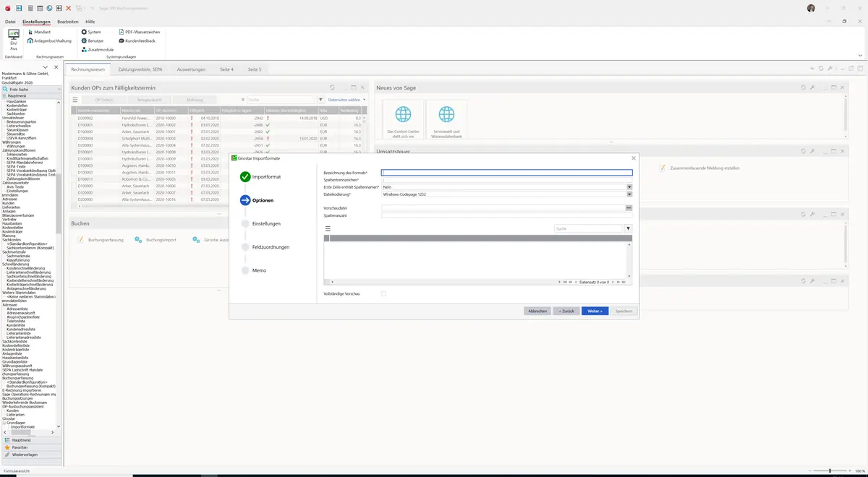Viewport: 868px width, 477px height.
Task: Open the Hilfe menu
Action: tap(90, 22)
